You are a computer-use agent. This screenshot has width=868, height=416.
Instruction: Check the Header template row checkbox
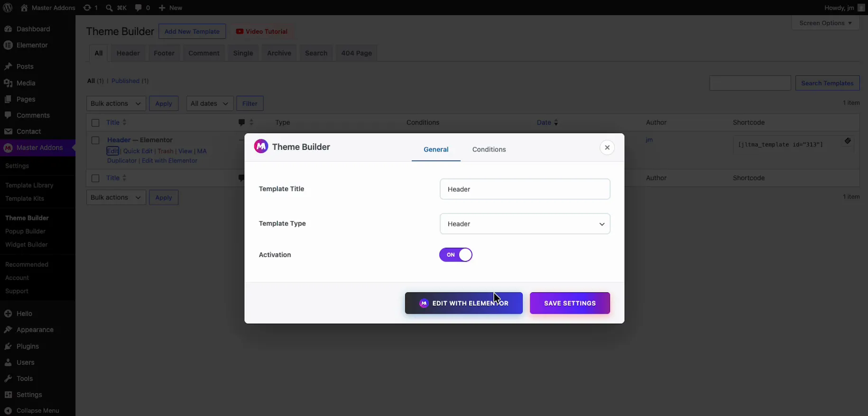pos(95,140)
